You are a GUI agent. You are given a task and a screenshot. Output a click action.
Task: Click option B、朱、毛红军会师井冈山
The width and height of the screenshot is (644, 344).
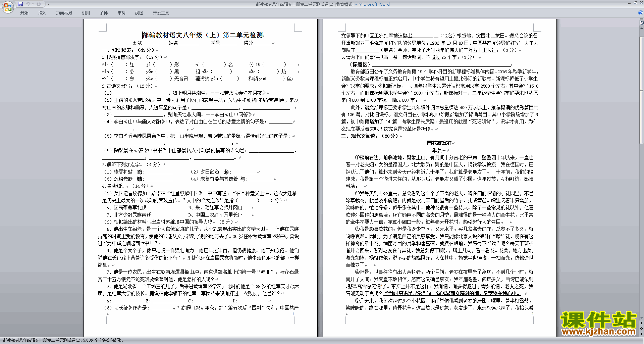[215, 207]
